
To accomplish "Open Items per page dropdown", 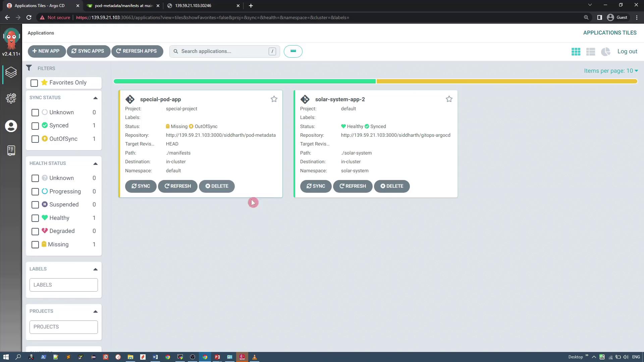I will (x=610, y=71).
